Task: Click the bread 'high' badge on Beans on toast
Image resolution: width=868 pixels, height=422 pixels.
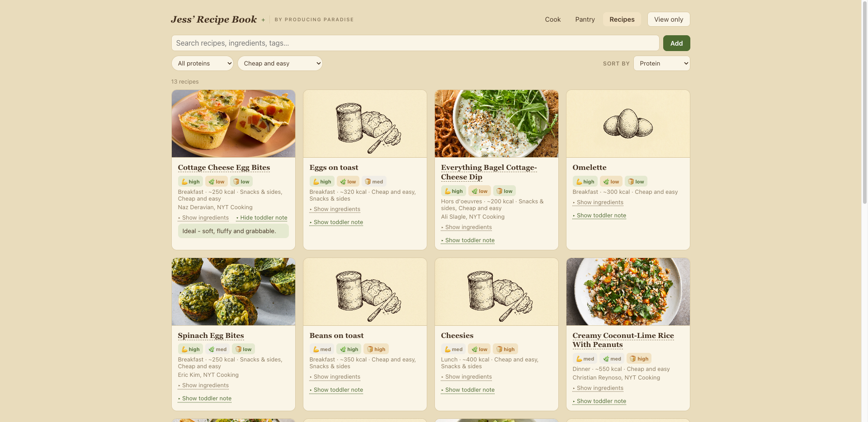Action: [376, 349]
